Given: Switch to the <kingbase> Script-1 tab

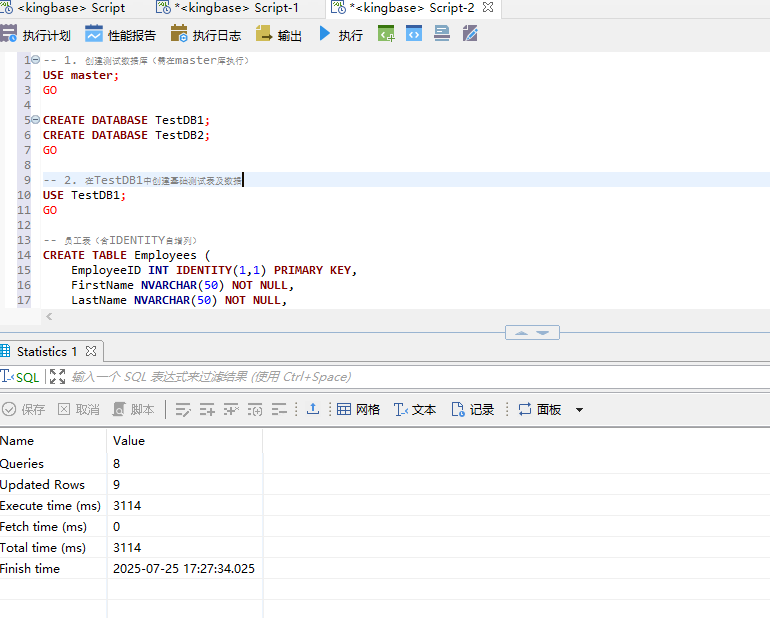Looking at the screenshot, I should (227, 8).
